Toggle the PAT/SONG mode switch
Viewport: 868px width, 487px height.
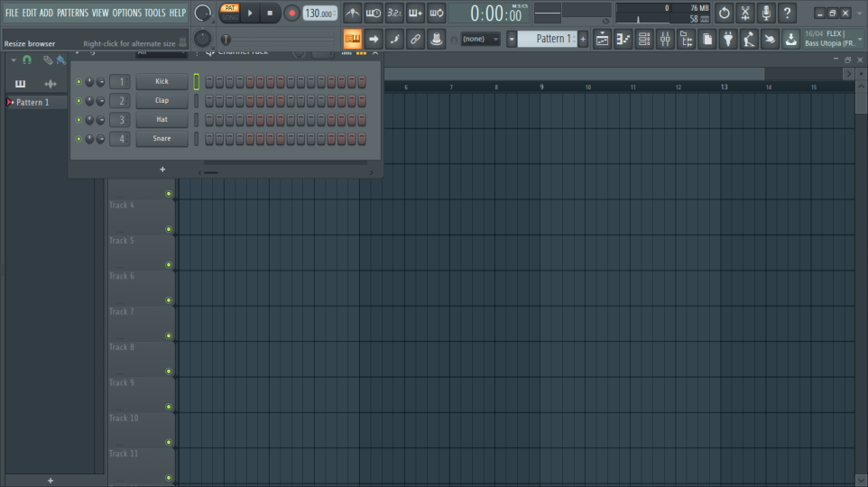click(x=230, y=13)
